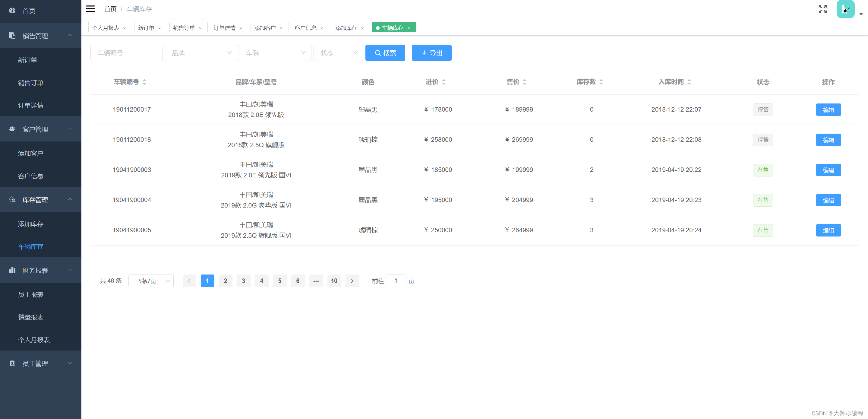The image size is (868, 419).
Task: Sort by 入库时间 column arrows
Action: 689,82
